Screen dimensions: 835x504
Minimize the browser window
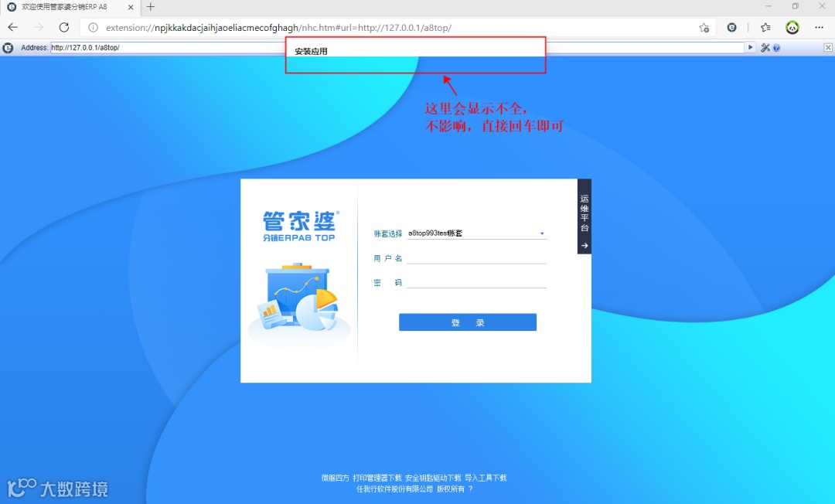click(769, 6)
